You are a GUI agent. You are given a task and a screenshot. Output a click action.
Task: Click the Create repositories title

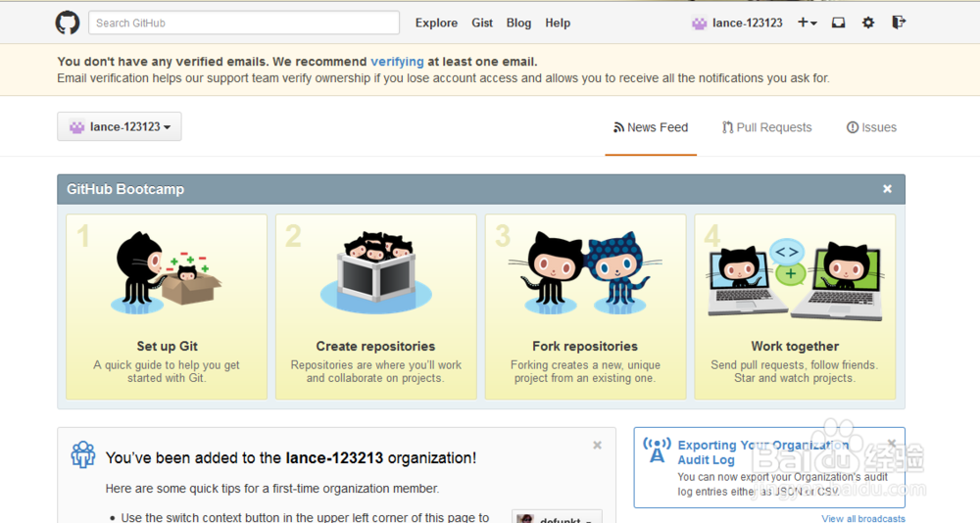[375, 346]
